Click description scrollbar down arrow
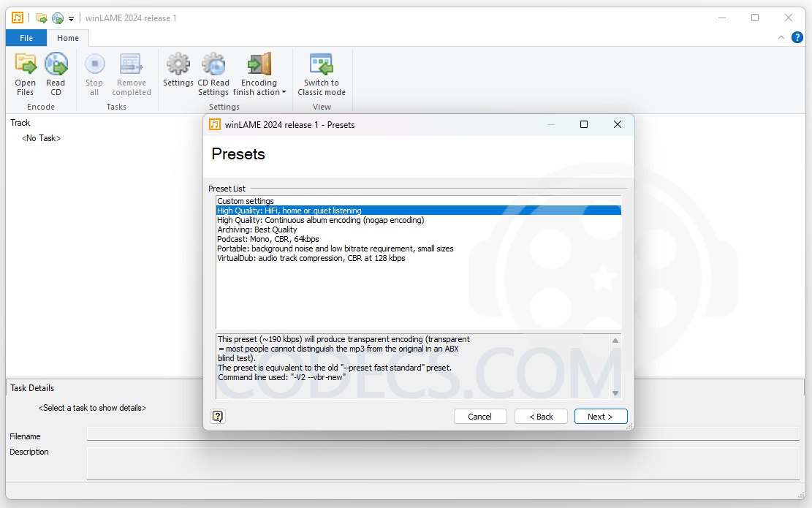The width and height of the screenshot is (812, 508). point(615,393)
